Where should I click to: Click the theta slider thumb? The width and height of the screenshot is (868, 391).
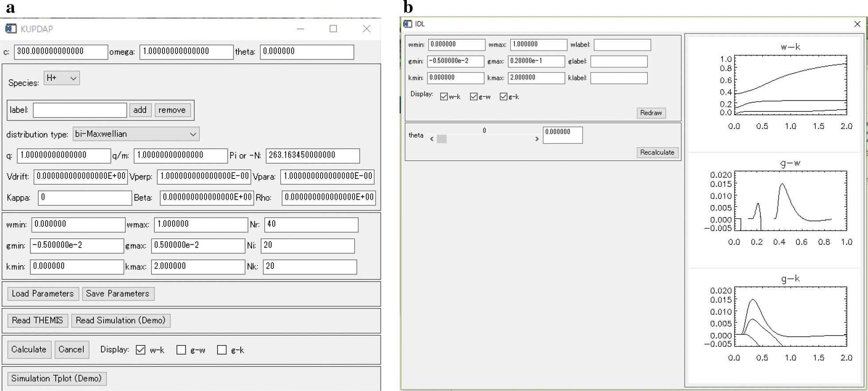pos(442,139)
